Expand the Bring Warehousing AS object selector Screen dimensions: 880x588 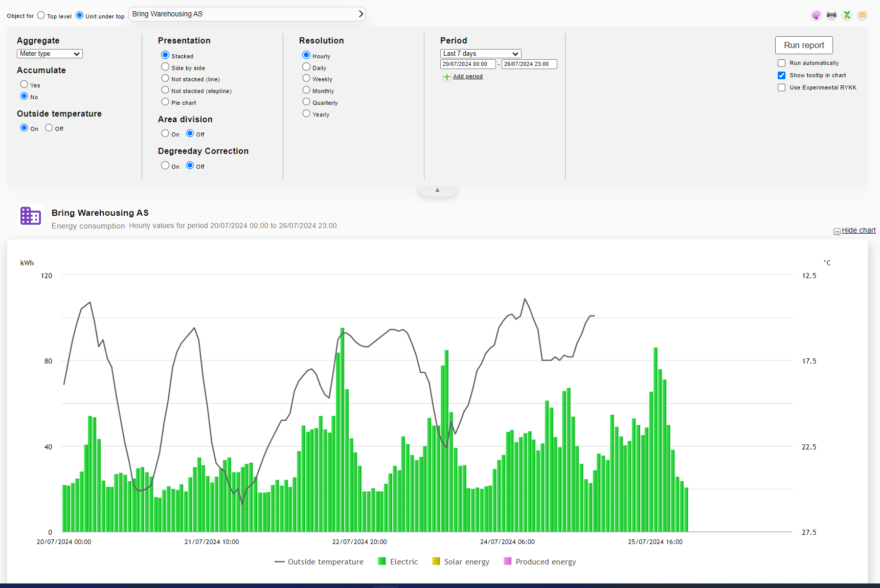pyautogui.click(x=247, y=14)
